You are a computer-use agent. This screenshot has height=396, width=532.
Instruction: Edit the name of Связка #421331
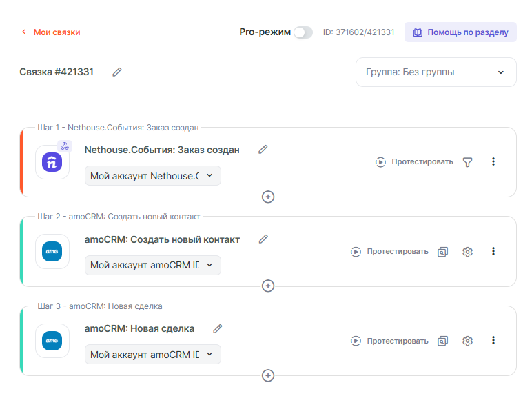click(x=117, y=72)
